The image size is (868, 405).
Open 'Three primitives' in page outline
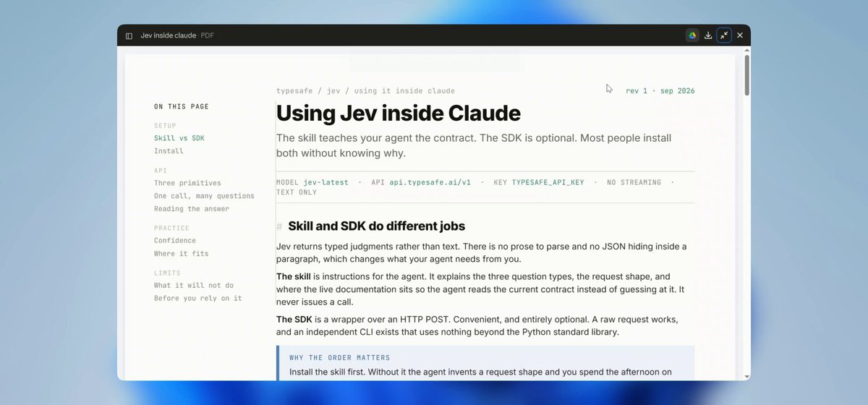tap(187, 183)
